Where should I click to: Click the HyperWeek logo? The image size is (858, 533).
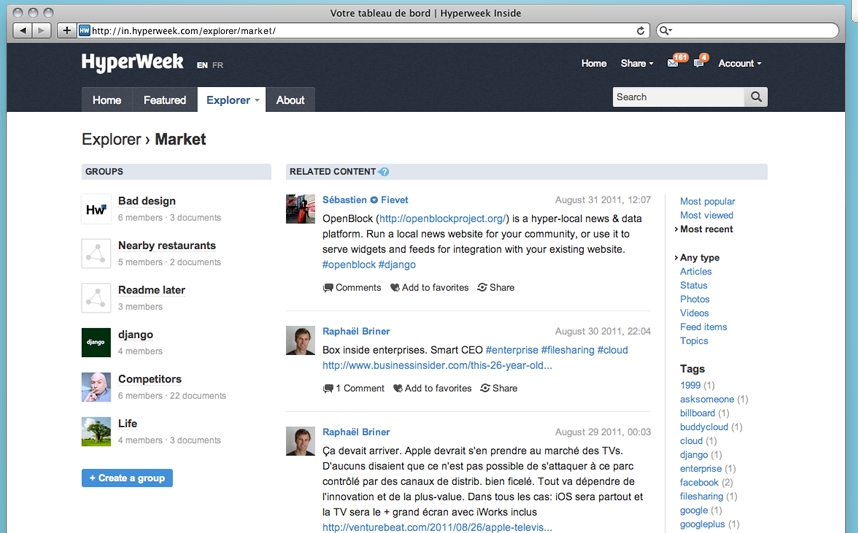pyautogui.click(x=132, y=62)
